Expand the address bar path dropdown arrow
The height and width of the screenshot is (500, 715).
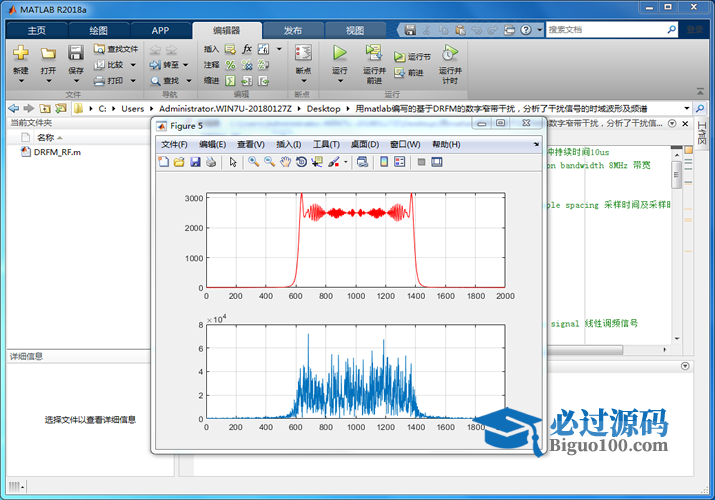tap(687, 108)
